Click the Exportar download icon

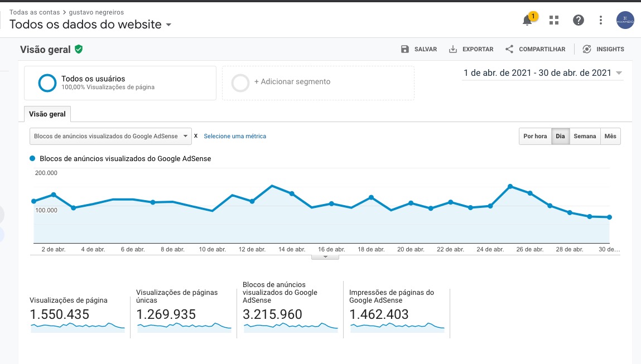453,49
